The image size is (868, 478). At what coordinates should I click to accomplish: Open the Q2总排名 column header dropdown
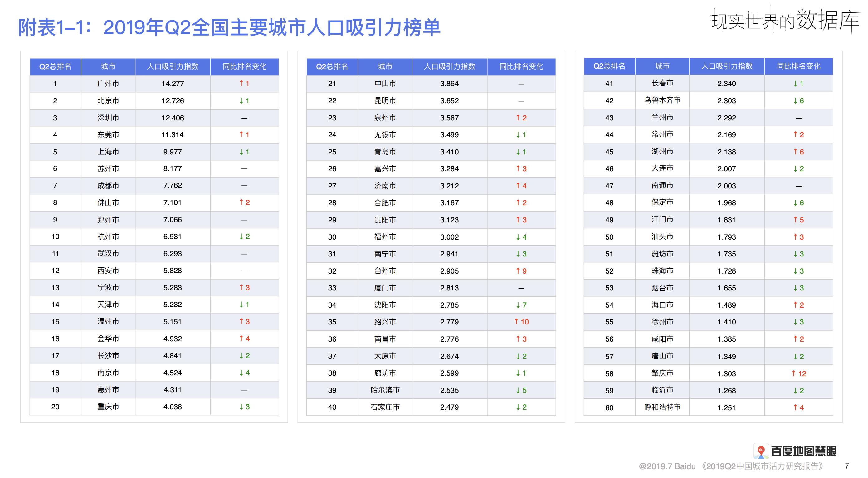[56, 67]
